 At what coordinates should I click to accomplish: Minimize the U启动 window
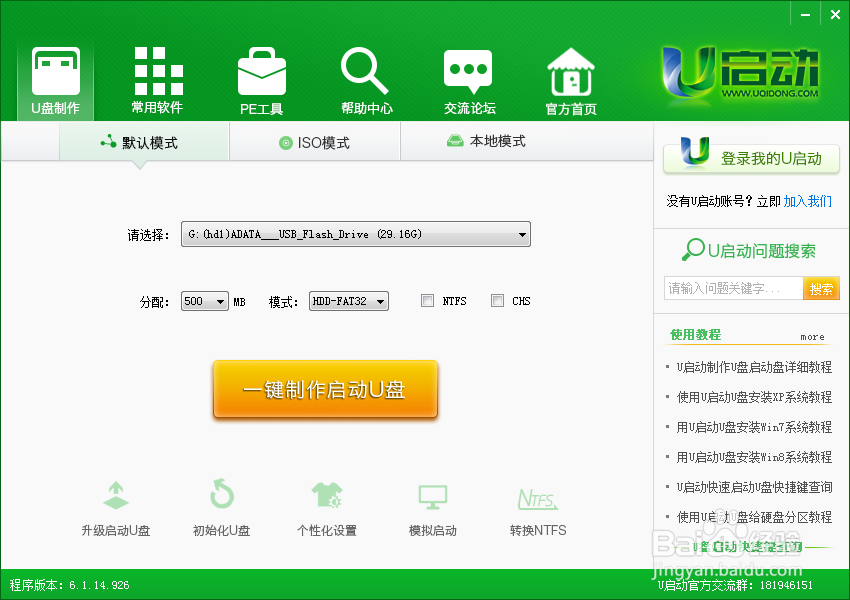(806, 15)
